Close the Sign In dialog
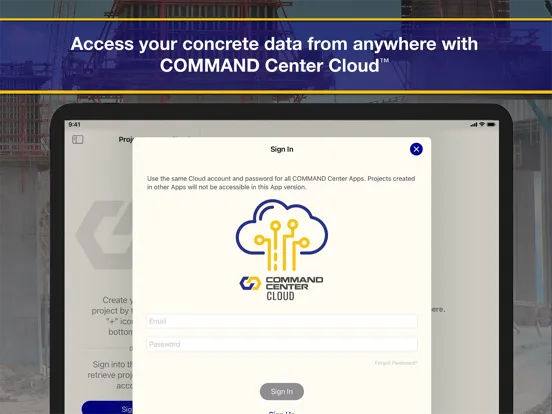 pos(416,149)
